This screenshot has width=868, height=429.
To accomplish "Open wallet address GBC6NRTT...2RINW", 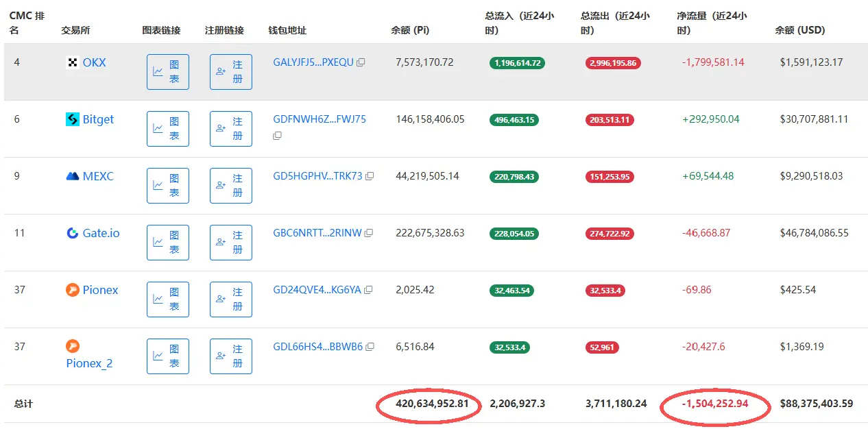I will [x=317, y=233].
